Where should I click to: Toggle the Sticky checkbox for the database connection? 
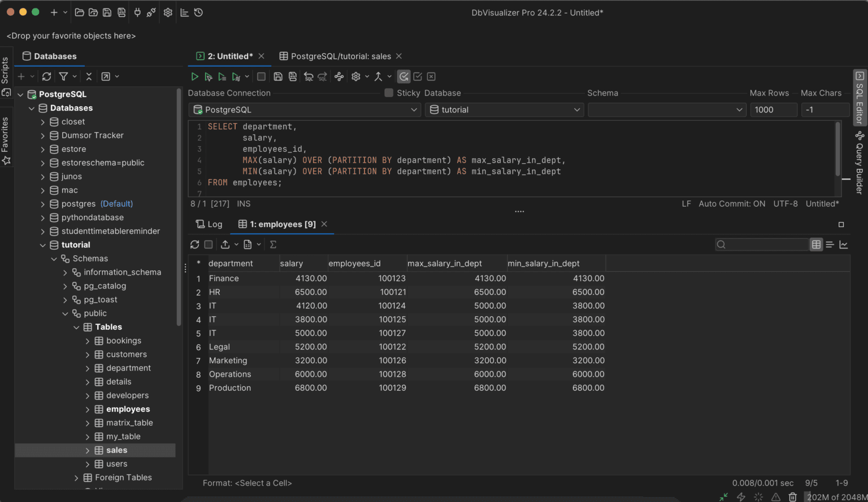tap(389, 93)
